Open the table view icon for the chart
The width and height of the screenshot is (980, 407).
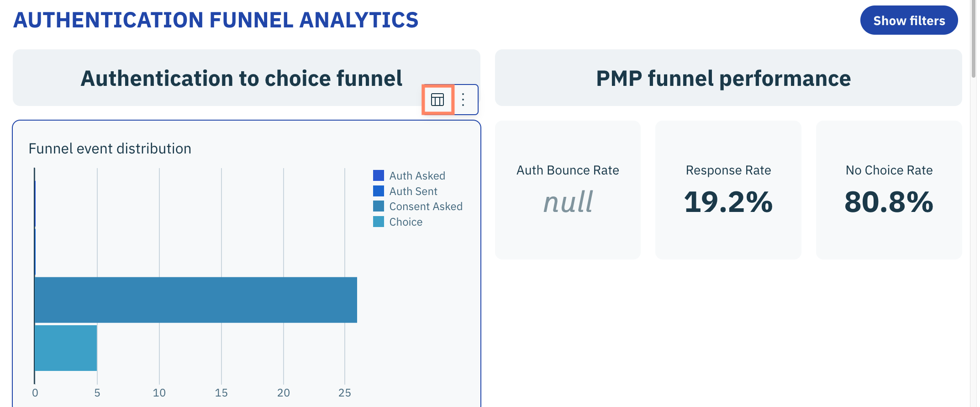437,100
